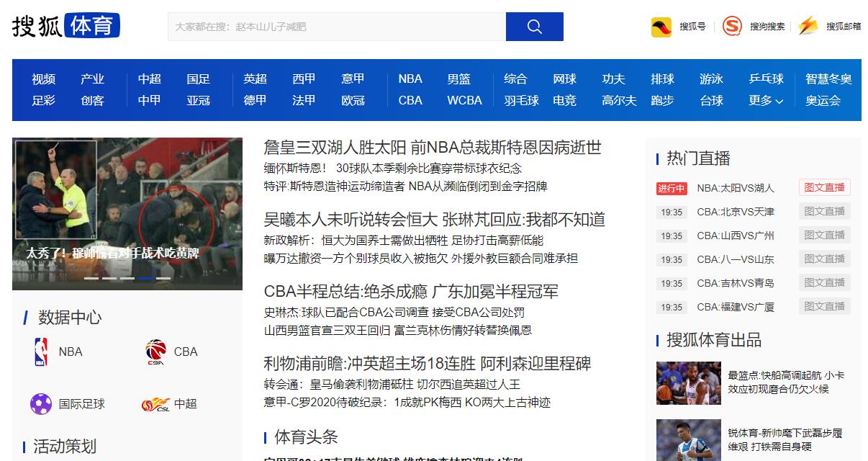Open 网球 in the navigation bar
This screenshot has width=868, height=461.
click(x=565, y=79)
